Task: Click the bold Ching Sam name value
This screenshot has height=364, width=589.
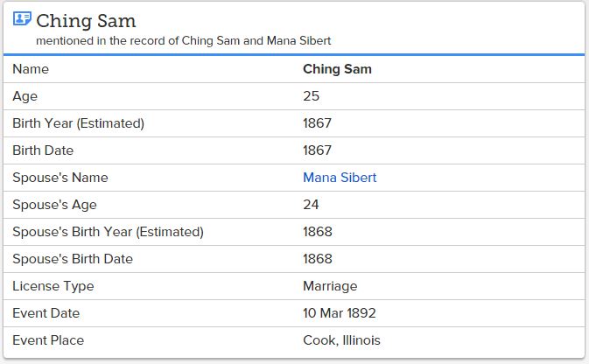Action: (337, 69)
